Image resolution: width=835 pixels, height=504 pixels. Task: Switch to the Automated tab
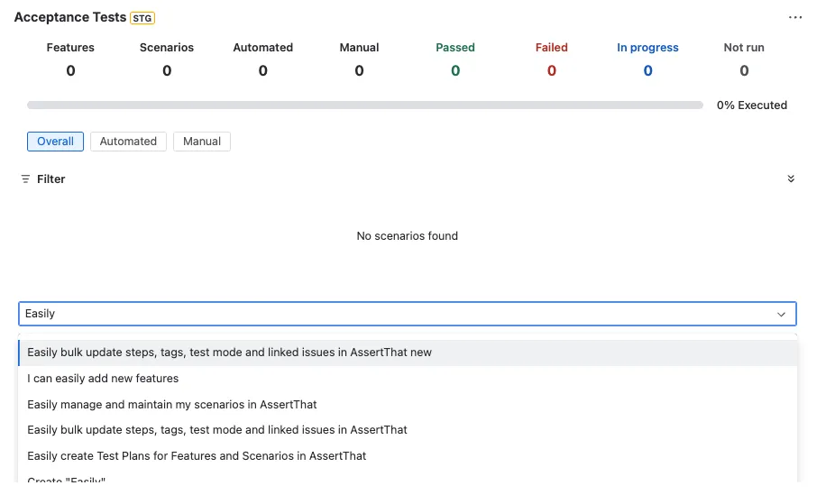(128, 142)
